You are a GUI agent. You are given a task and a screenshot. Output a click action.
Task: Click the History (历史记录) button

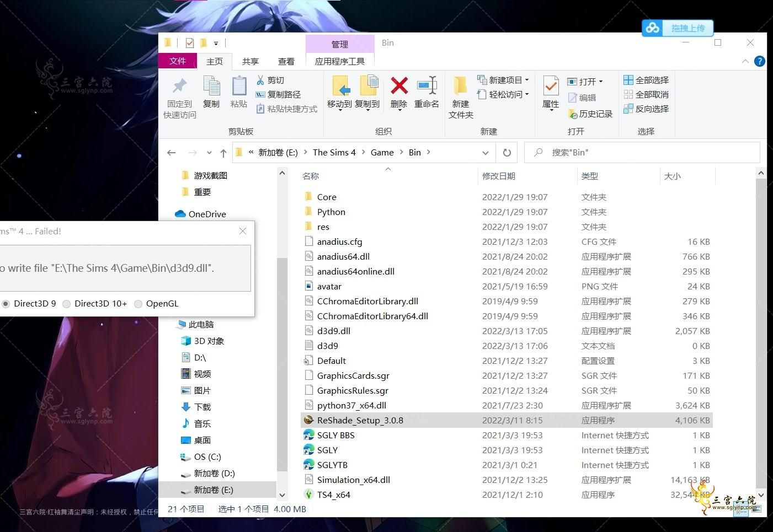pos(590,114)
